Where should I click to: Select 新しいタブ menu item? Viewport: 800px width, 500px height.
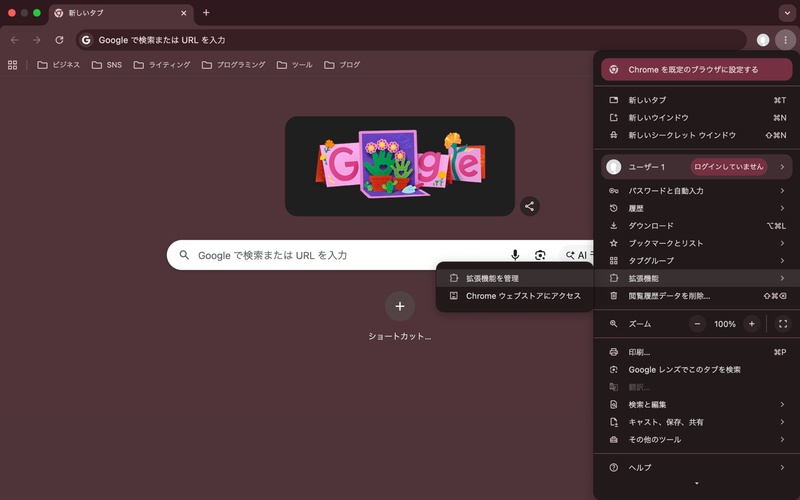click(x=696, y=100)
